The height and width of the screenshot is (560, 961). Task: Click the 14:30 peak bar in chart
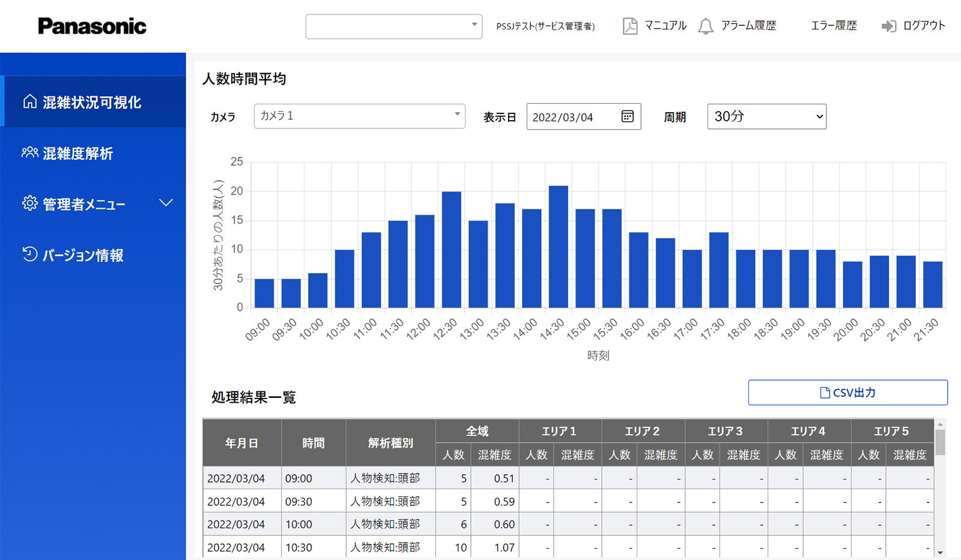point(558,247)
